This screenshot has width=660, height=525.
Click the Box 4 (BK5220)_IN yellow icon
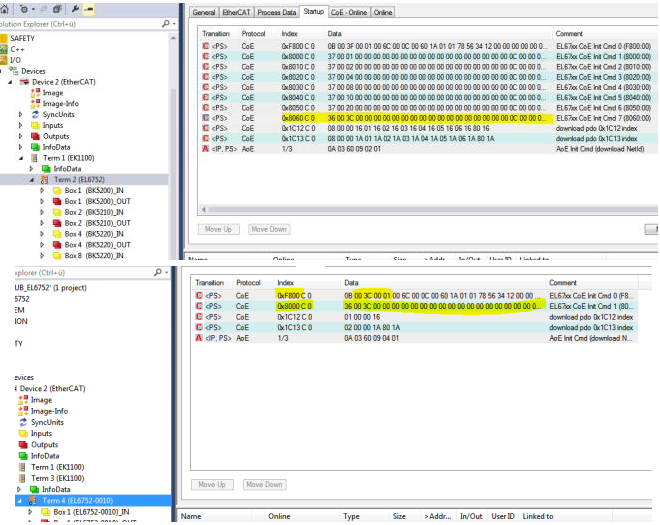click(57, 234)
